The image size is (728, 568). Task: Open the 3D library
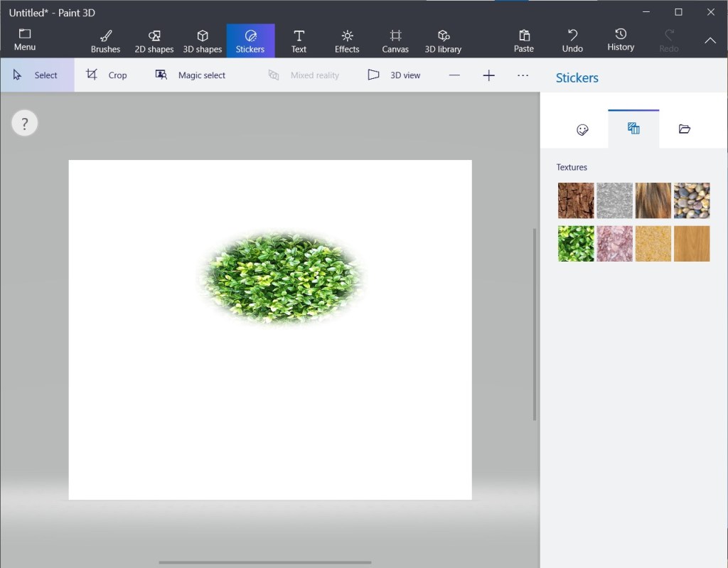point(443,41)
